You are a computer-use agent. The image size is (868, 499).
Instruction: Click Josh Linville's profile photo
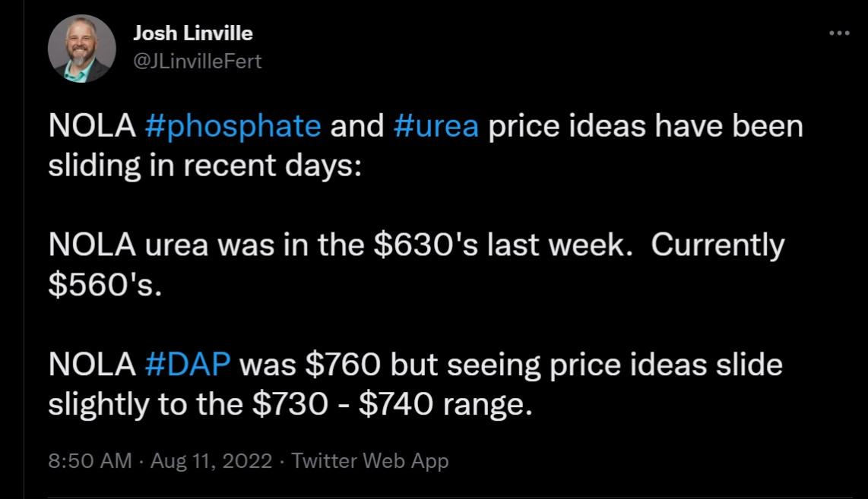[82, 49]
